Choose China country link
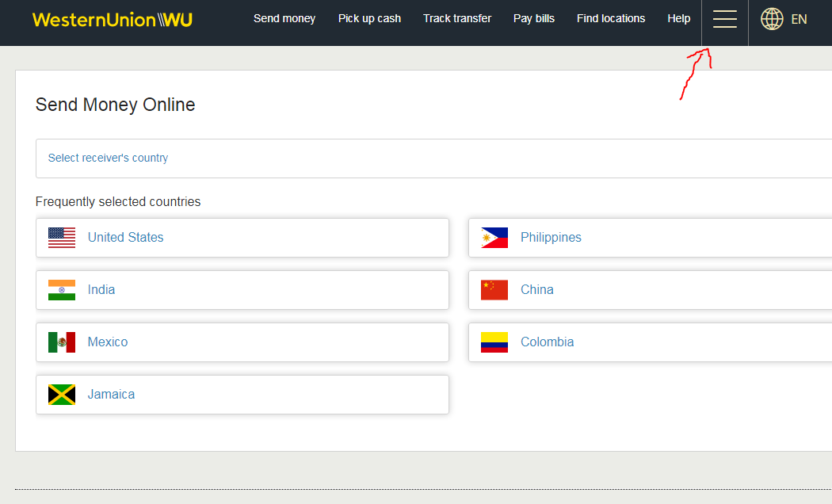This screenshot has width=832, height=504. point(537,290)
